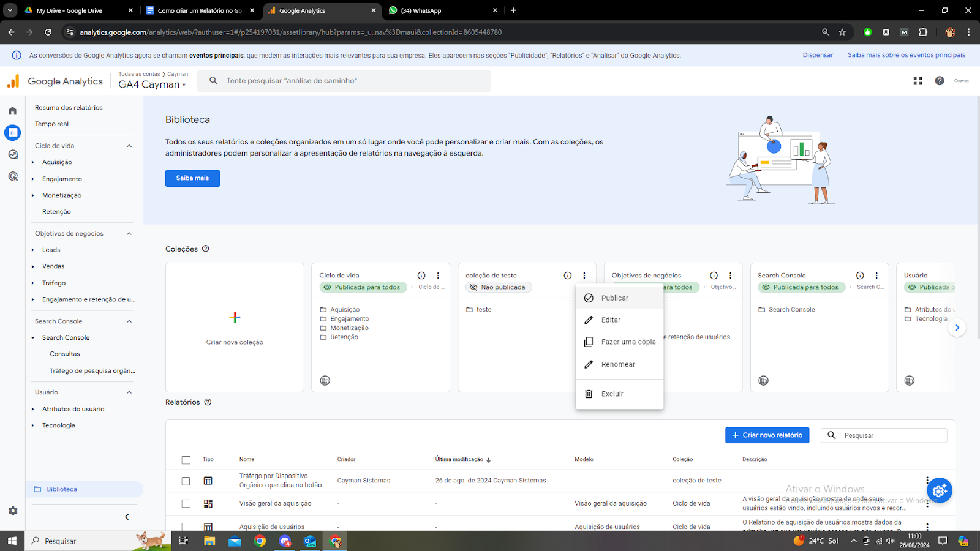Screen dimensions: 980x551
Task: Open Tempo real report
Action: pyautogui.click(x=52, y=124)
